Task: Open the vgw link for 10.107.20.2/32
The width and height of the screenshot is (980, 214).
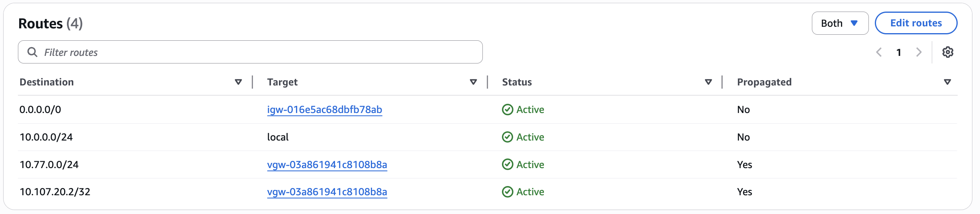Action: pos(327,192)
